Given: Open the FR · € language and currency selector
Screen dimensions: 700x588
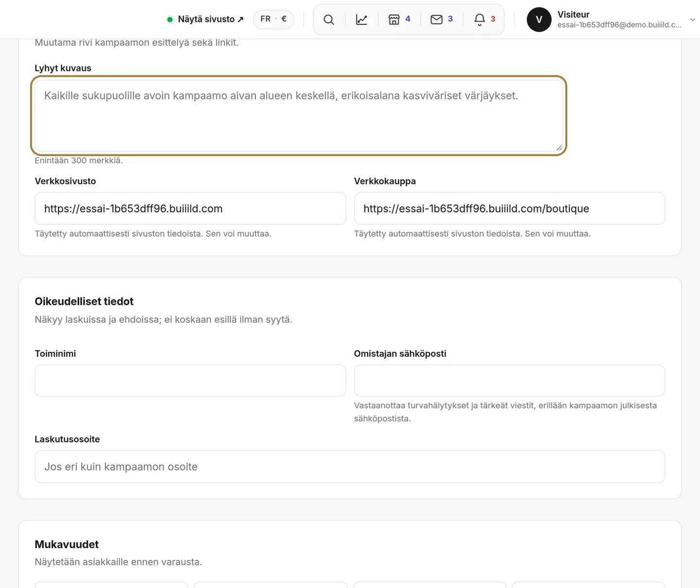Looking at the screenshot, I should 274,19.
